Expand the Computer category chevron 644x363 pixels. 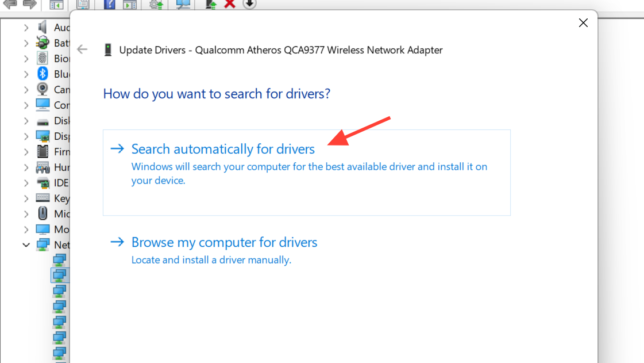pyautogui.click(x=26, y=105)
